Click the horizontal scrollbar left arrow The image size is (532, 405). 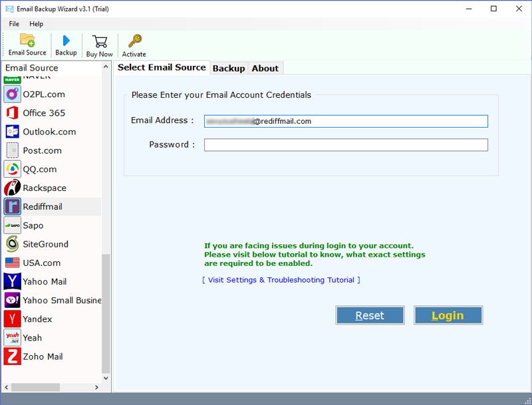pyautogui.click(x=6, y=387)
